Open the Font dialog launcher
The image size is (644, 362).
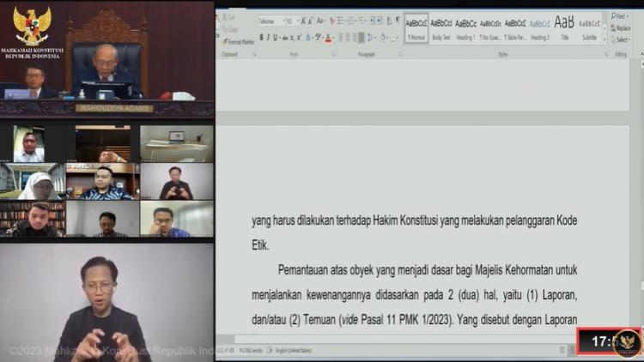[333, 54]
